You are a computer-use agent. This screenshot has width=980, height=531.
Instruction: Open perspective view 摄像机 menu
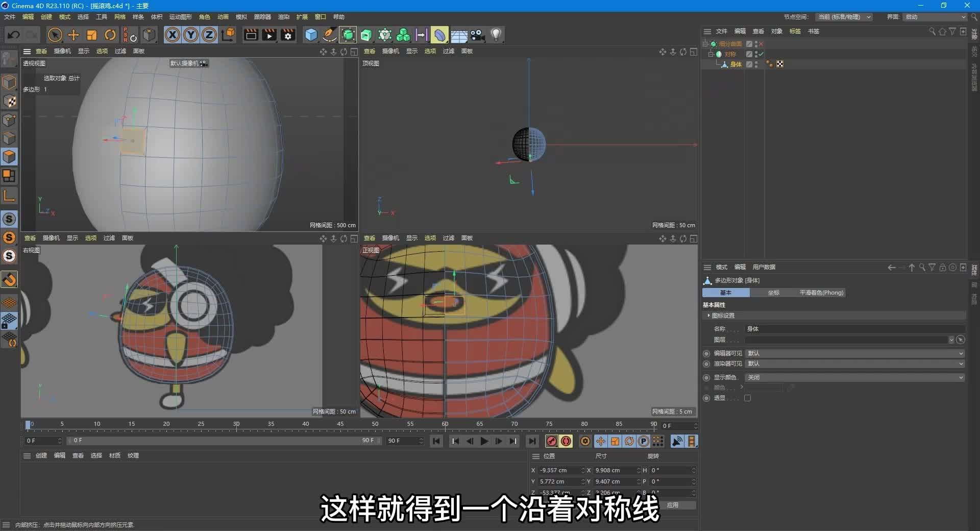(x=62, y=51)
